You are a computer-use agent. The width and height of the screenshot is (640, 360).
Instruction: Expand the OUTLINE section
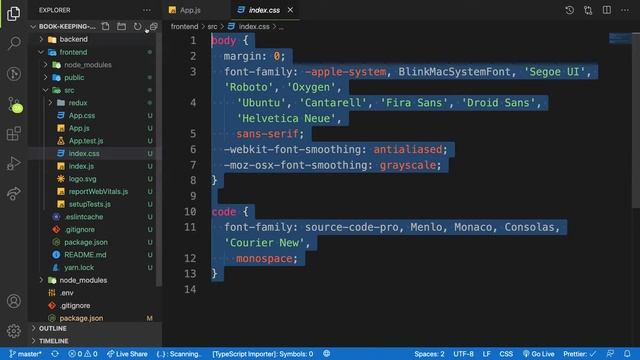tap(95, 328)
